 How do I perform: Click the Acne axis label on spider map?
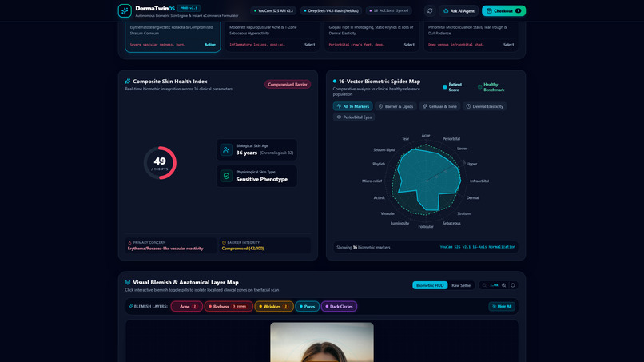pos(426,135)
